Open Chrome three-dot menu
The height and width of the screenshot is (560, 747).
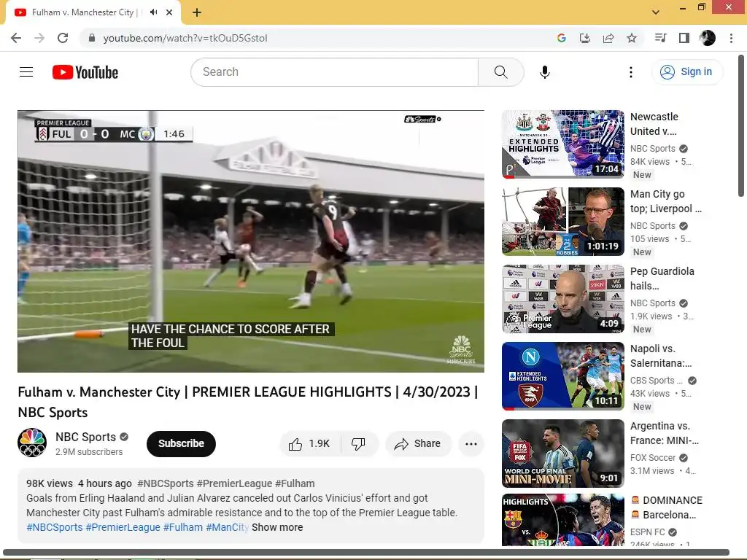731,38
